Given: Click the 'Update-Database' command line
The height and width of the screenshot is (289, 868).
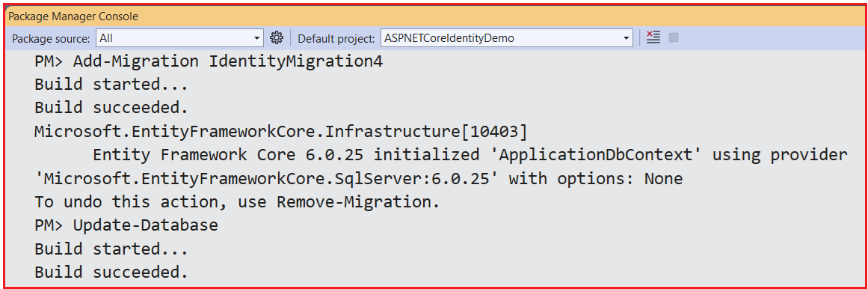Looking at the screenshot, I should click(x=126, y=225).
